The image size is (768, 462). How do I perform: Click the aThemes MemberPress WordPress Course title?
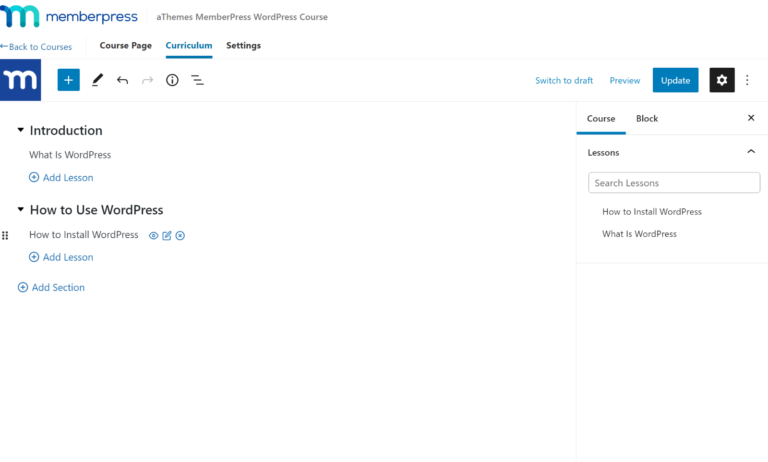click(242, 17)
